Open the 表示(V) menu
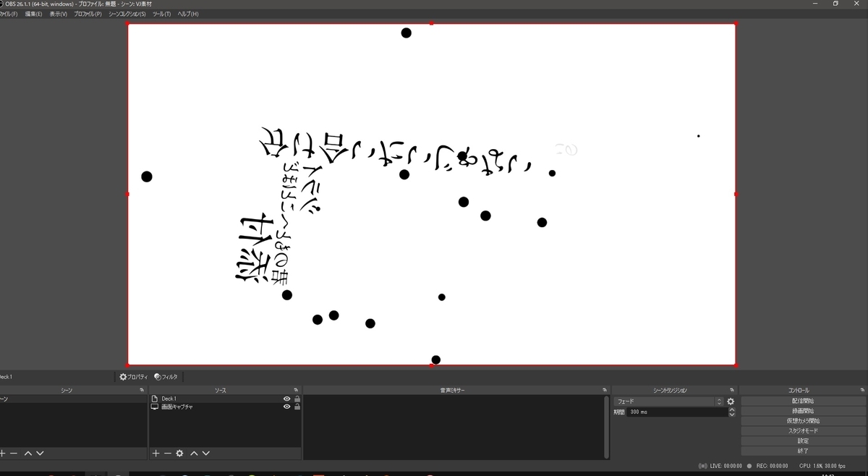The height and width of the screenshot is (476, 868). pos(58,14)
